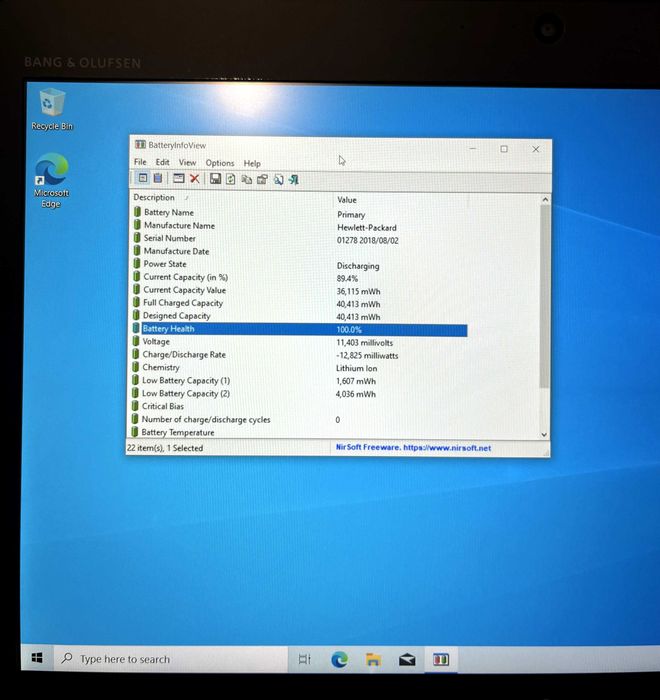Click the scrollbar down arrow

click(x=544, y=434)
